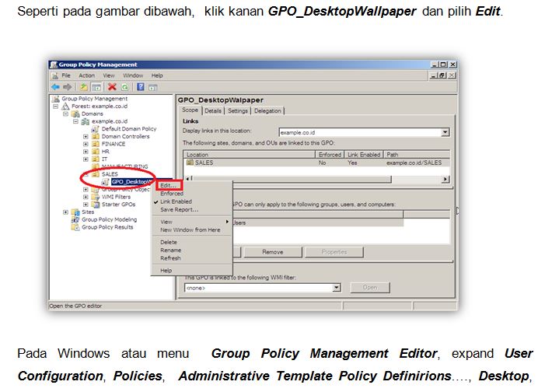The width and height of the screenshot is (552, 392).
Task: Choose Rename from the context menu
Action: pyautogui.click(x=171, y=250)
